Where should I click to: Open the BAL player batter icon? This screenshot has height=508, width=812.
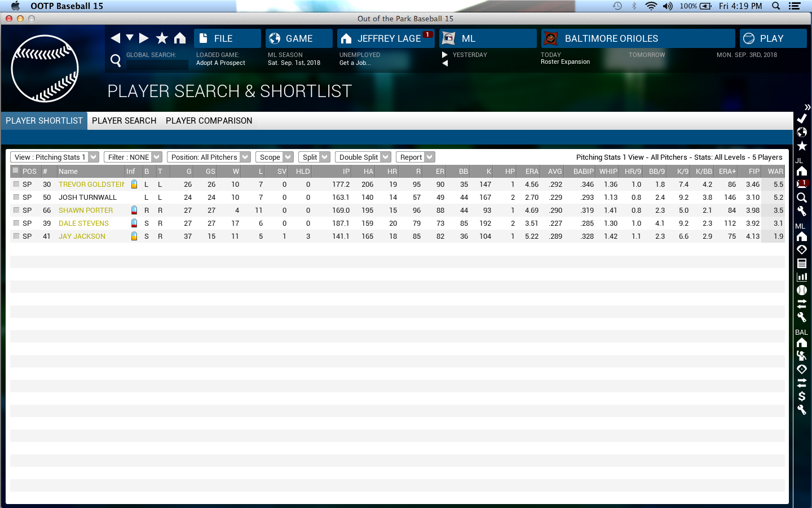pyautogui.click(x=801, y=356)
